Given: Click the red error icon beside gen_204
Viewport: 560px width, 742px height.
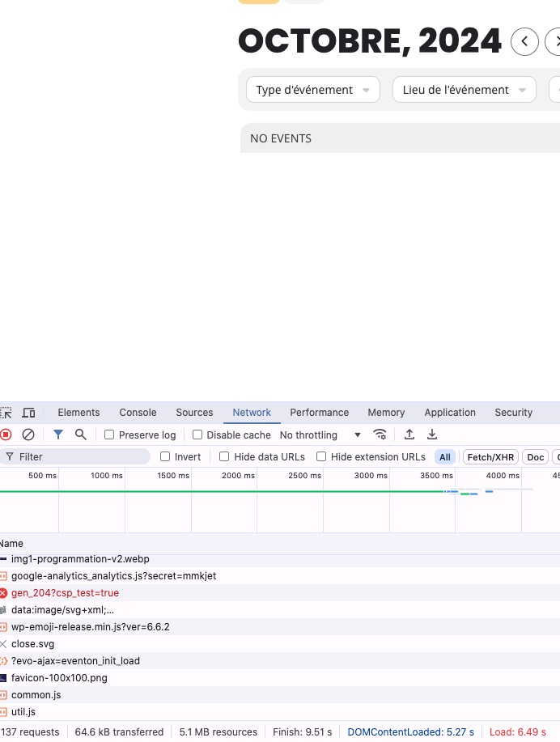Looking at the screenshot, I should coord(4,593).
